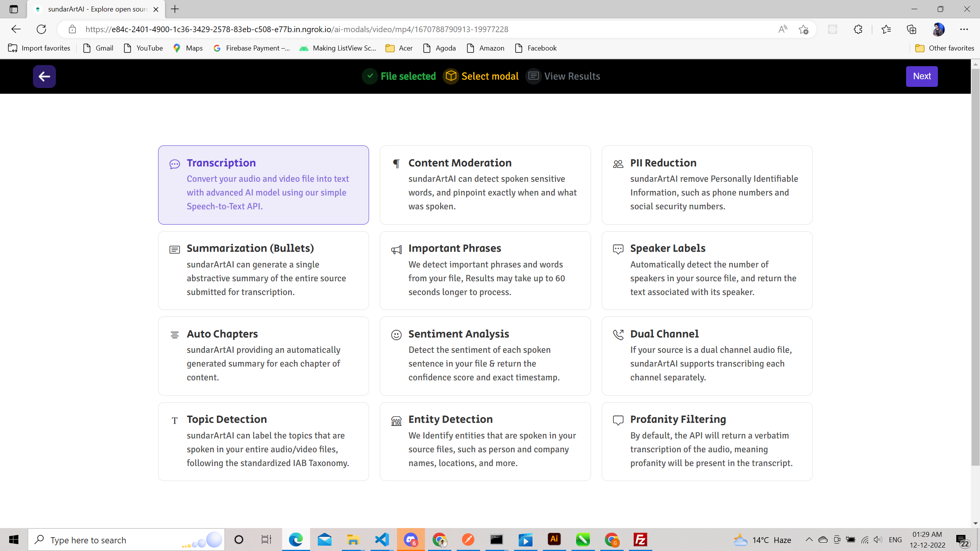The width and height of the screenshot is (980, 551).
Task: Go to the View Results step
Action: coord(563,76)
